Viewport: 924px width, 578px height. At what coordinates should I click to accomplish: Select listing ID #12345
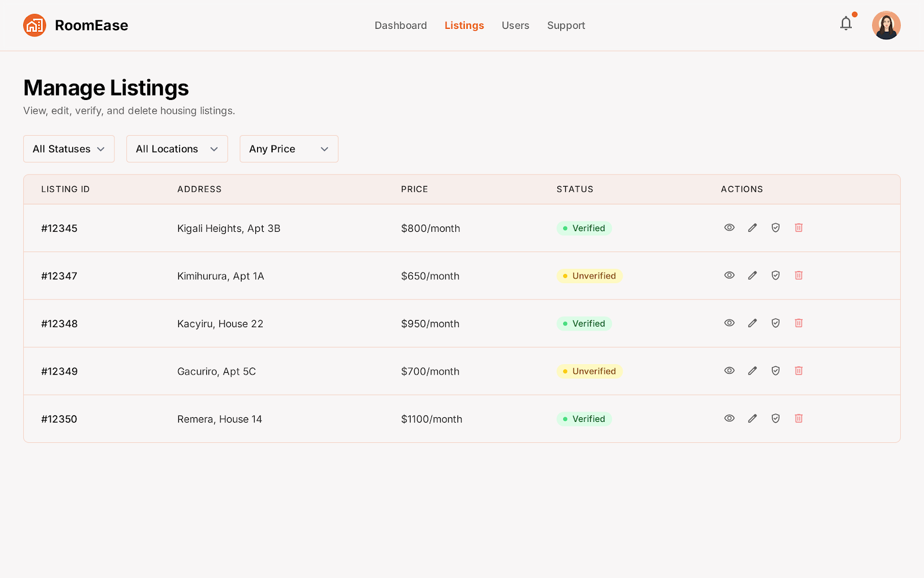click(59, 228)
